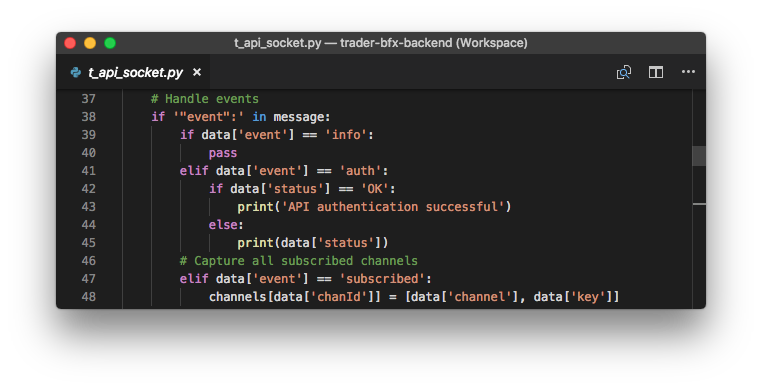Click 'API authentication successful' string
Viewport: 762px width, 389px height.
click(x=393, y=207)
